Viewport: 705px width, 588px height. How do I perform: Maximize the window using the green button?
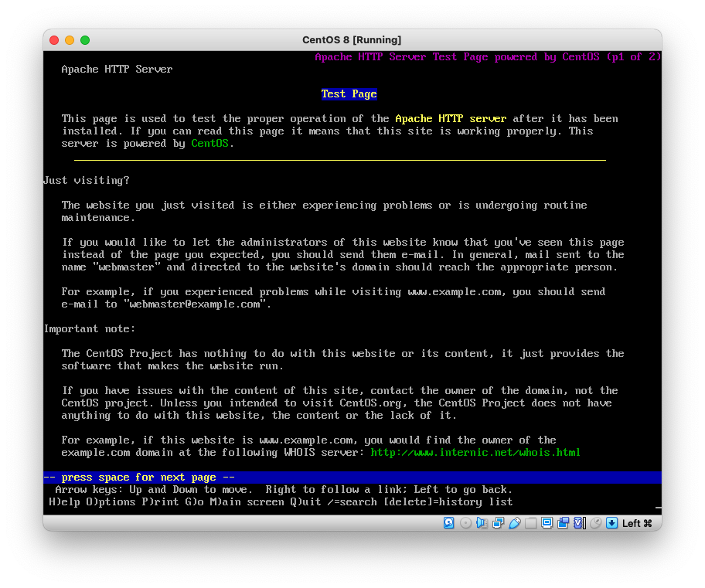[x=85, y=40]
